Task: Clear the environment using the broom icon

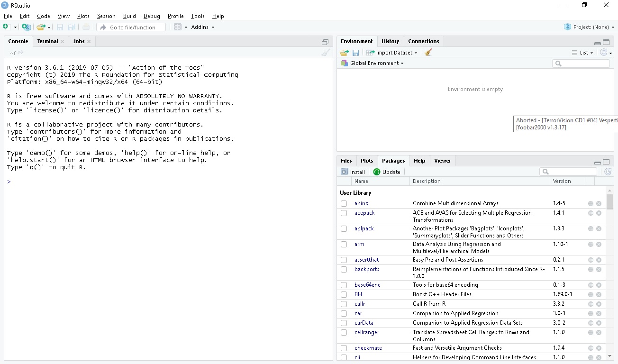Action: point(427,52)
